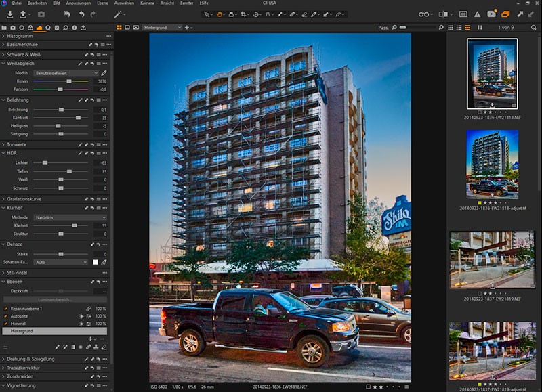The width and height of the screenshot is (542, 392).
Task: Expand the Trapezkorrektur panel
Action: (3, 368)
